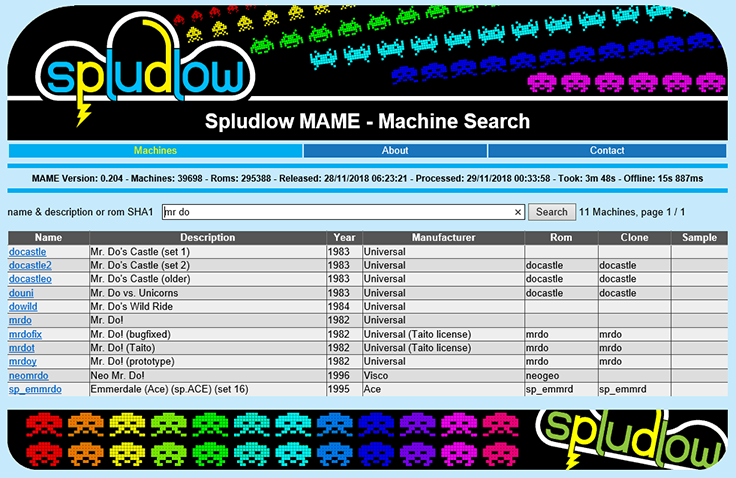Open the mrdo machine link
This screenshot has height=478, width=736.
pos(20,320)
